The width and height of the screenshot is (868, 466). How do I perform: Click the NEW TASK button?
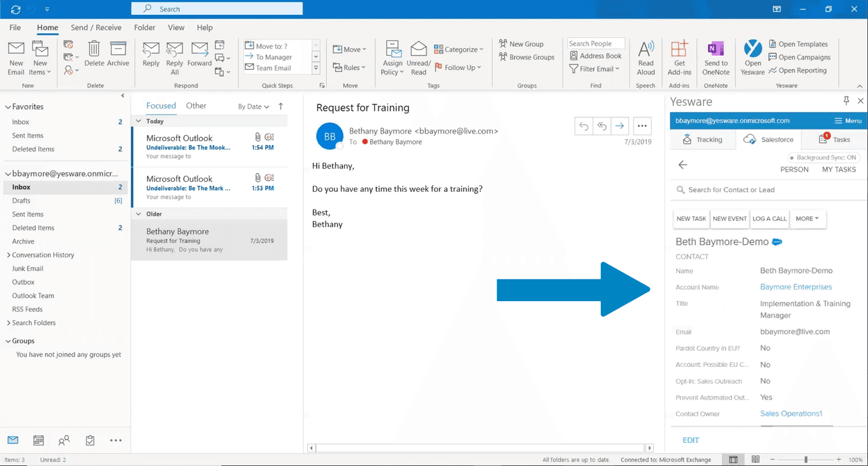(x=691, y=218)
